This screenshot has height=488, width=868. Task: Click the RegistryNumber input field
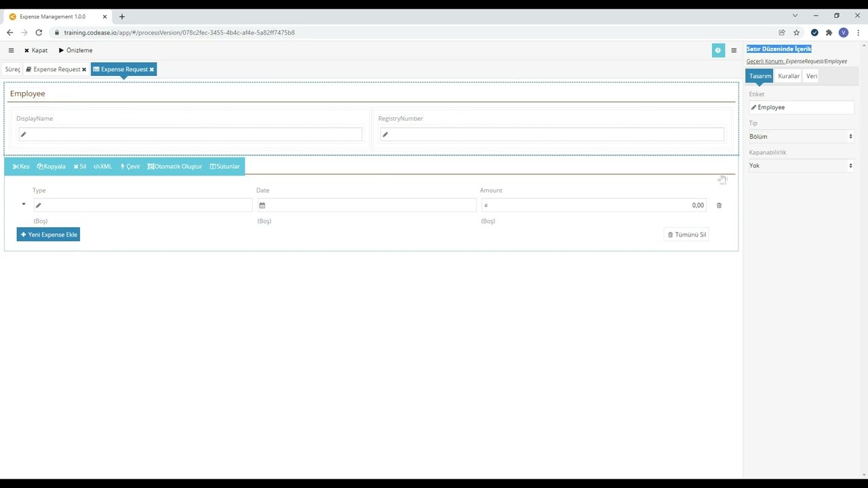pyautogui.click(x=552, y=134)
